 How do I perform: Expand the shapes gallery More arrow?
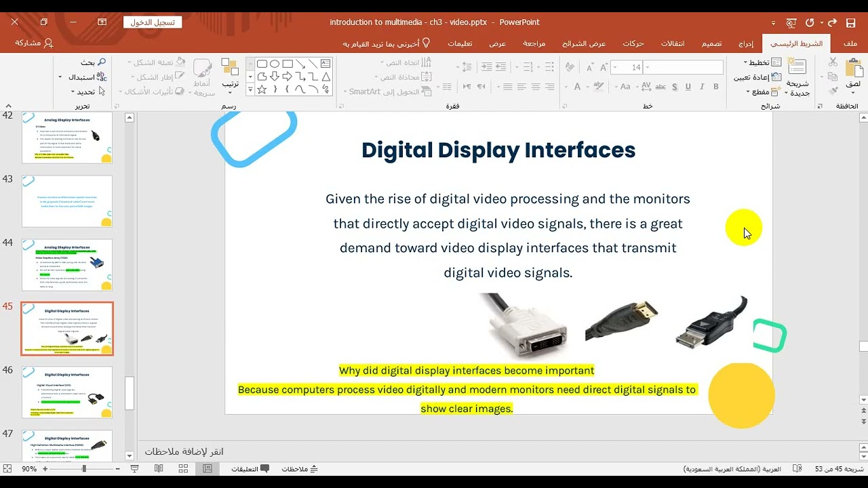[250, 89]
